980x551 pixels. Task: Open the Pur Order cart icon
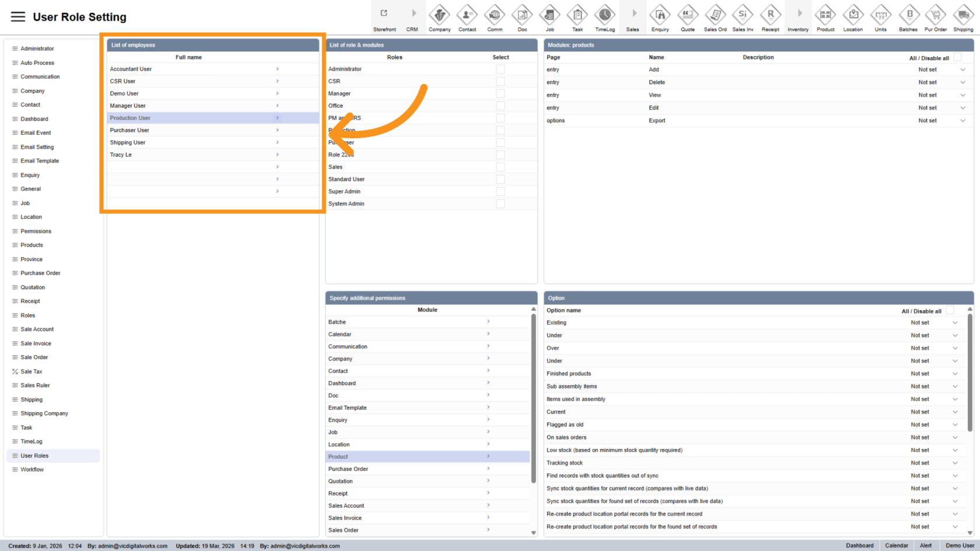[936, 15]
